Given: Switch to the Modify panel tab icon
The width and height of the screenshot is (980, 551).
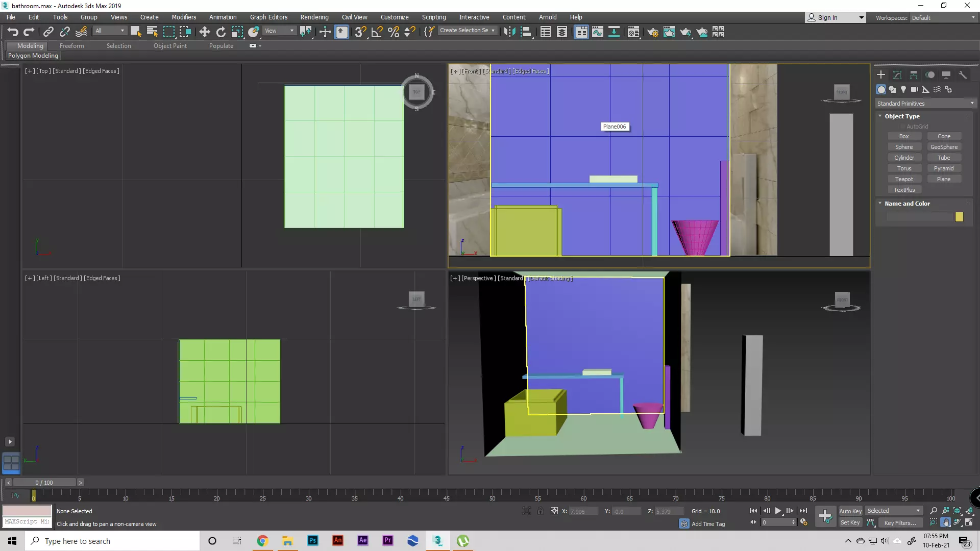Looking at the screenshot, I should click(x=897, y=75).
